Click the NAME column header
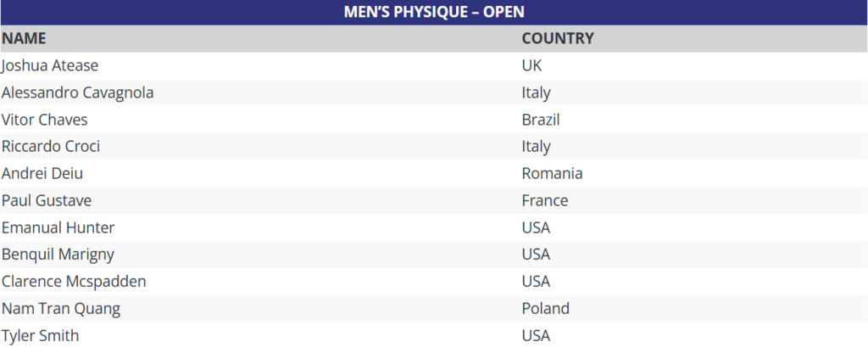Screen dimensions: 868x353 24,38
